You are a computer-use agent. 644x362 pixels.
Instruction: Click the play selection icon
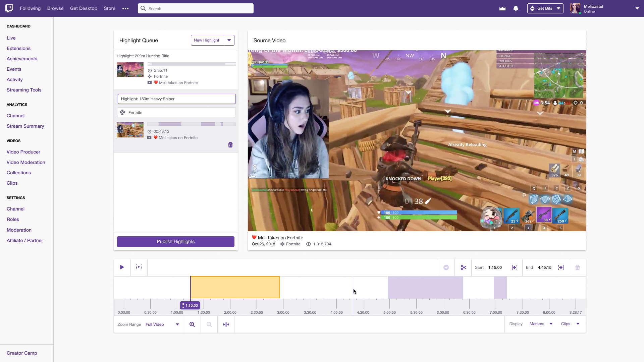139,267
